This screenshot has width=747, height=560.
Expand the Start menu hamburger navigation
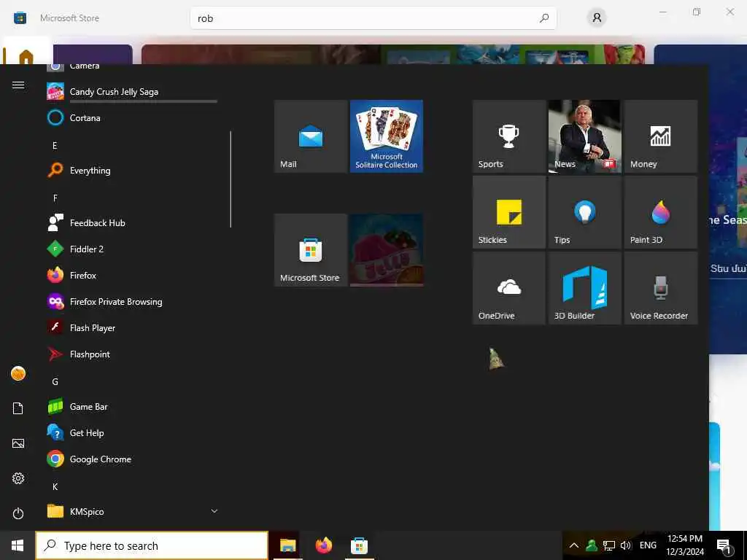click(18, 85)
